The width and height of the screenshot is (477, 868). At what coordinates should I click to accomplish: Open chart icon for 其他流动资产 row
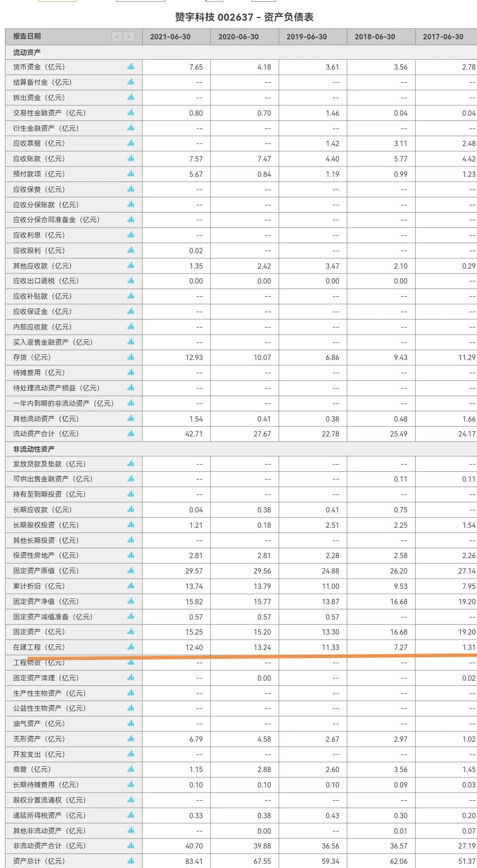pos(131,418)
